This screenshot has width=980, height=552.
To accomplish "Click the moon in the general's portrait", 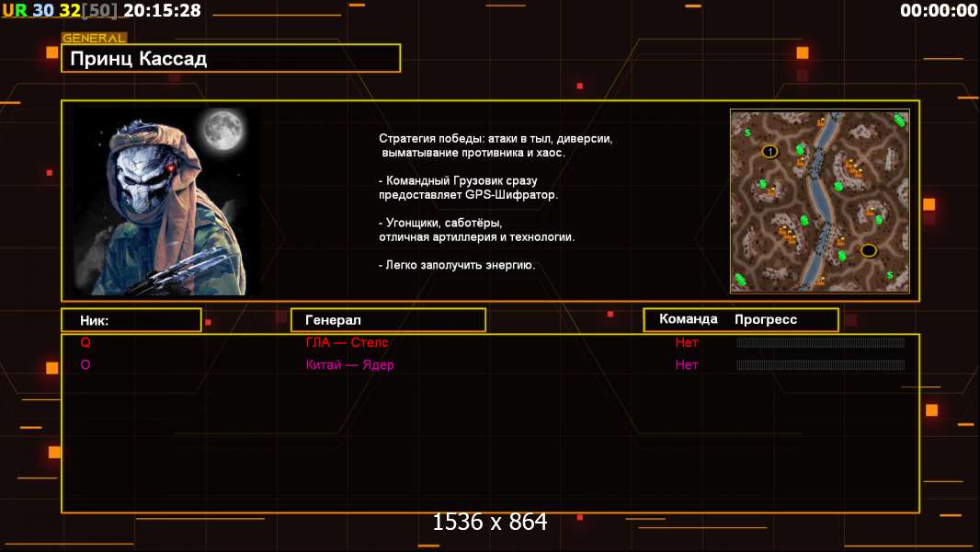I will (x=222, y=130).
